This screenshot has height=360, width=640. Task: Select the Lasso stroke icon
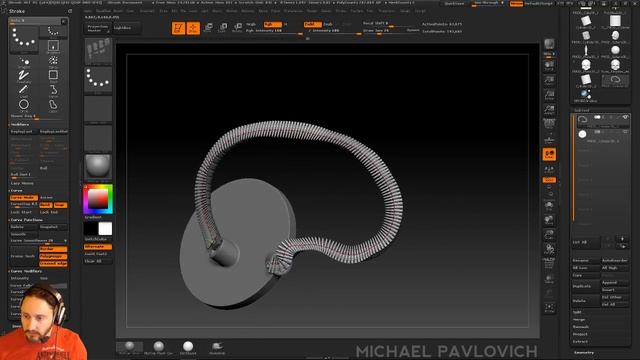[53, 105]
